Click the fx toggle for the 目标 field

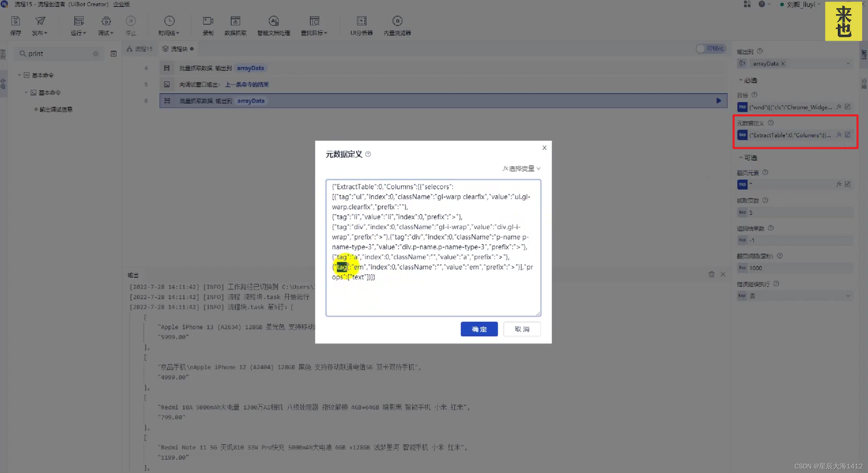839,107
